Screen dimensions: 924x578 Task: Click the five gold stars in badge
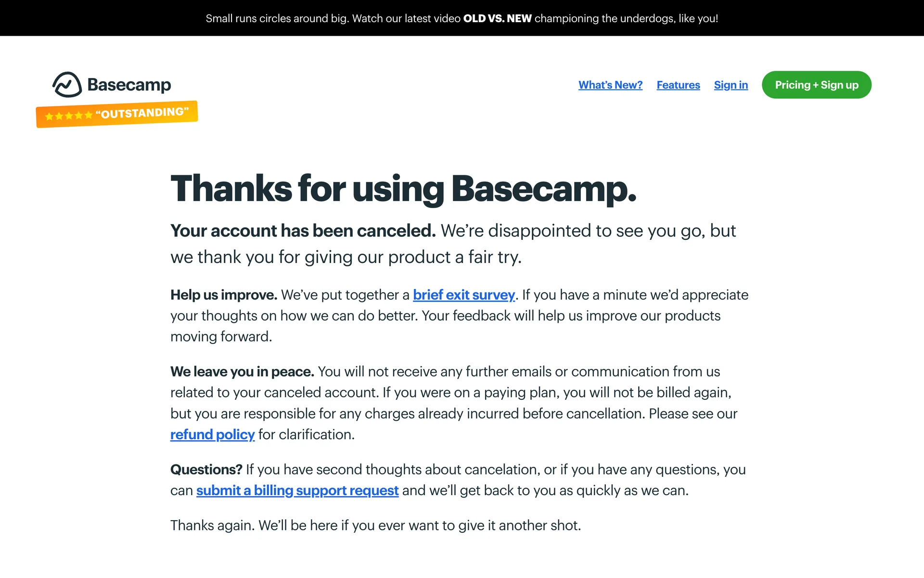coord(68,116)
